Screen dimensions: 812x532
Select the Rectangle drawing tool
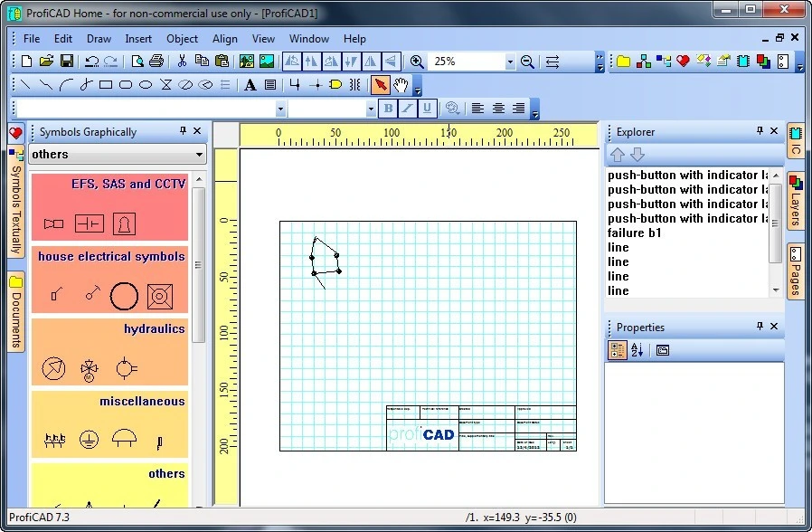click(x=106, y=84)
